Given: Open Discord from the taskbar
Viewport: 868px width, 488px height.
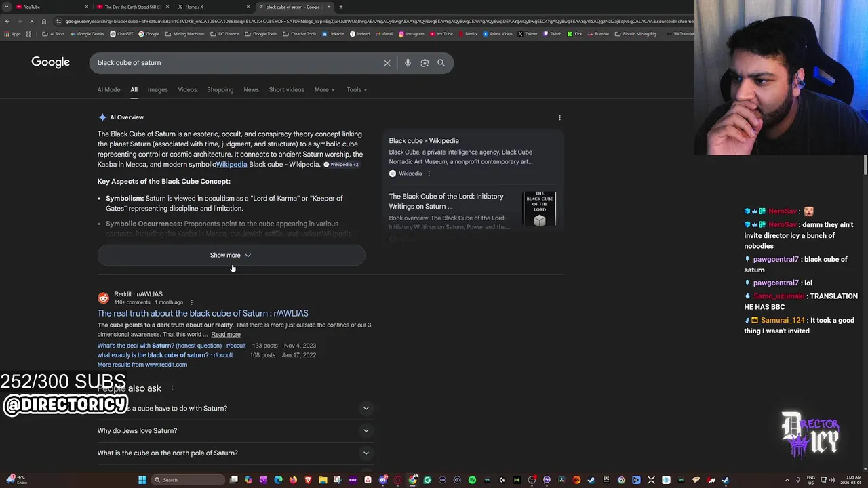Looking at the screenshot, I should point(382,480).
